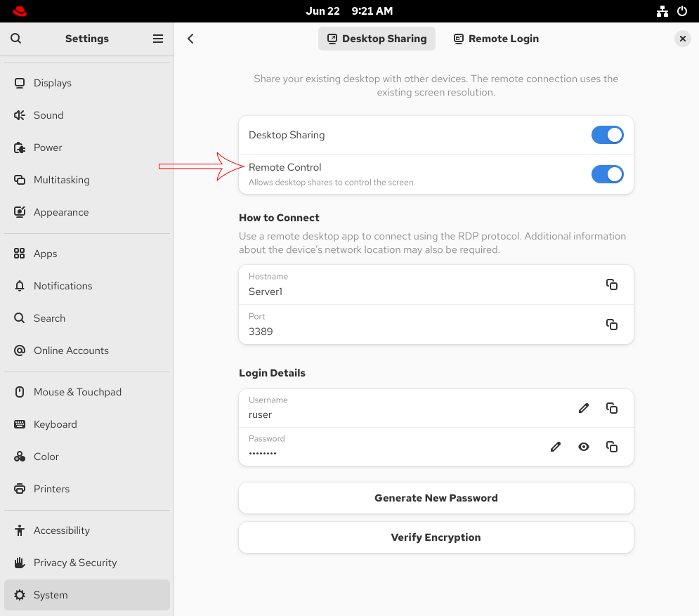Open the power system menu icon

point(682,11)
